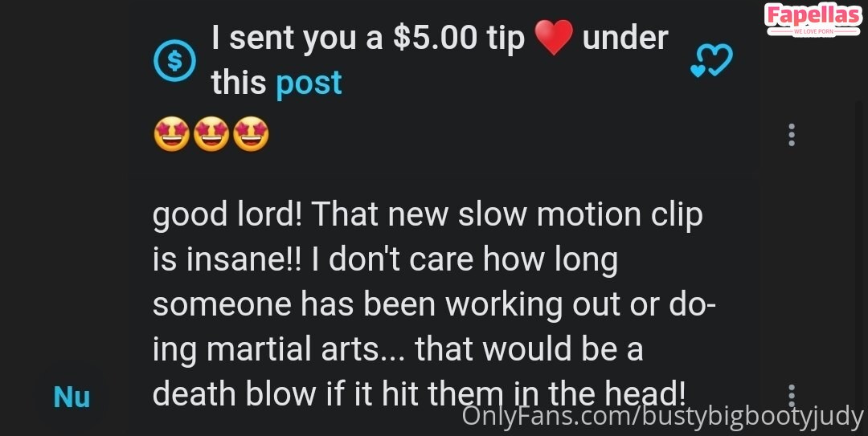Click the "WE LOVE PORN" tagline
The height and width of the screenshot is (436, 868).
[813, 32]
